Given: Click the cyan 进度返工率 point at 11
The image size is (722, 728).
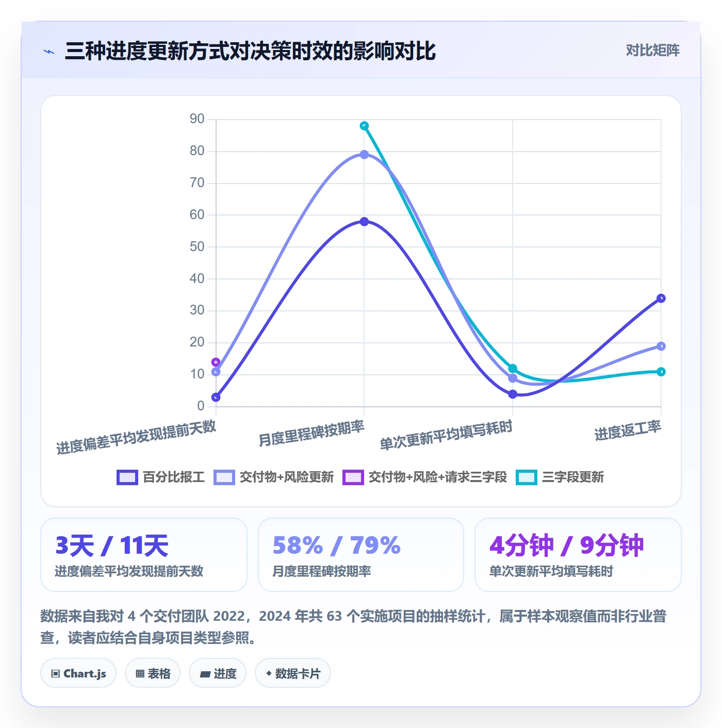Looking at the screenshot, I should (661, 372).
